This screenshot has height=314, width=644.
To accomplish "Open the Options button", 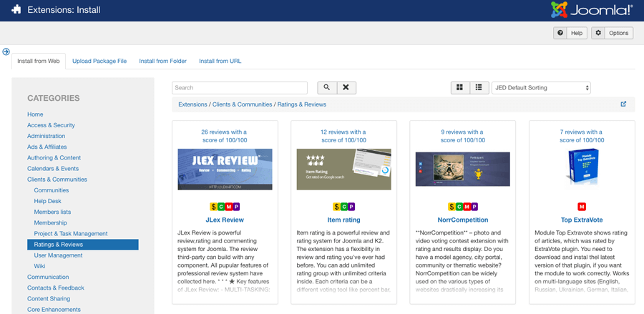I will click(x=612, y=33).
